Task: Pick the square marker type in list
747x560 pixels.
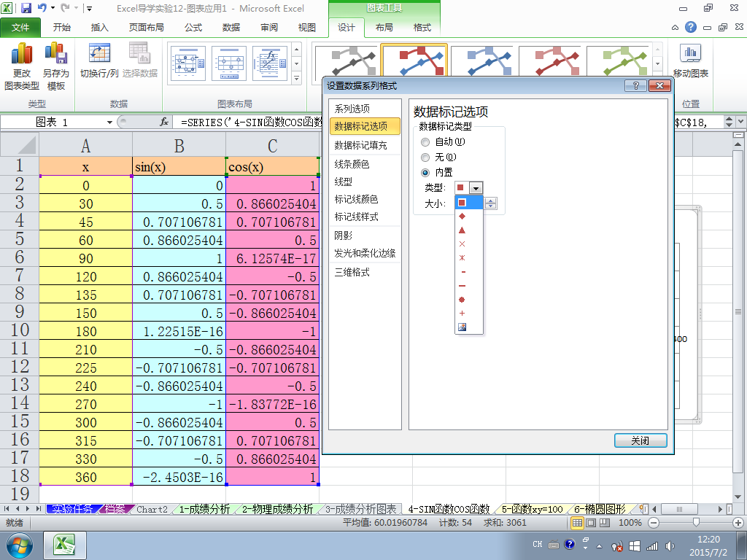Action: tap(462, 203)
